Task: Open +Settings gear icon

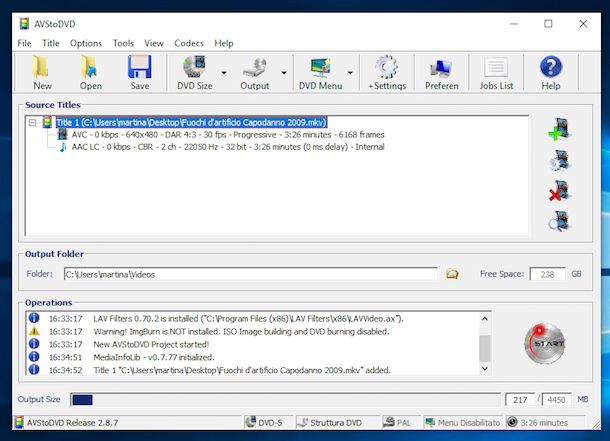Action: click(x=386, y=67)
